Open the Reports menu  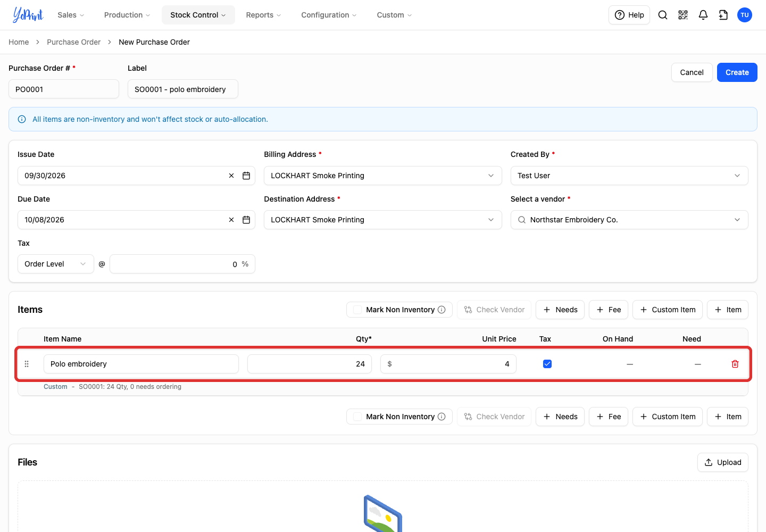click(263, 15)
